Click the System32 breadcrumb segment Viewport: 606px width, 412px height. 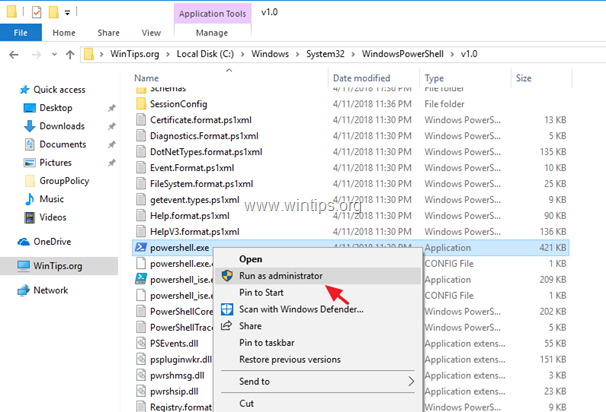325,54
